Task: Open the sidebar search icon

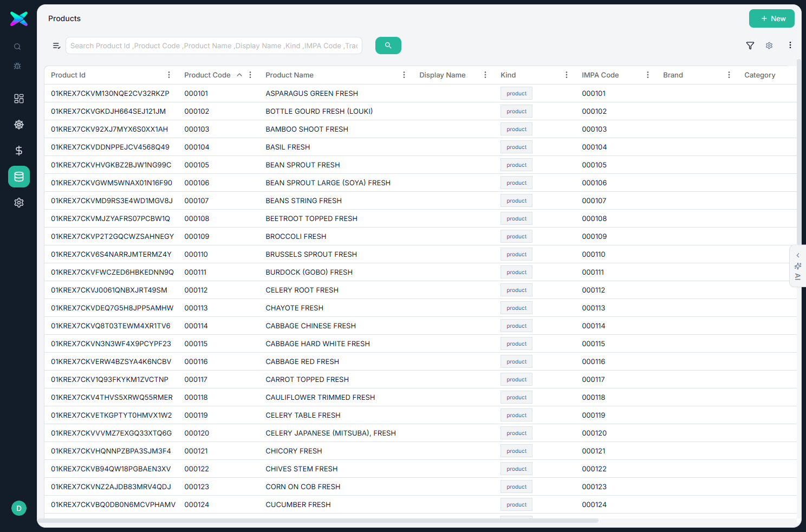Action: 17,47
